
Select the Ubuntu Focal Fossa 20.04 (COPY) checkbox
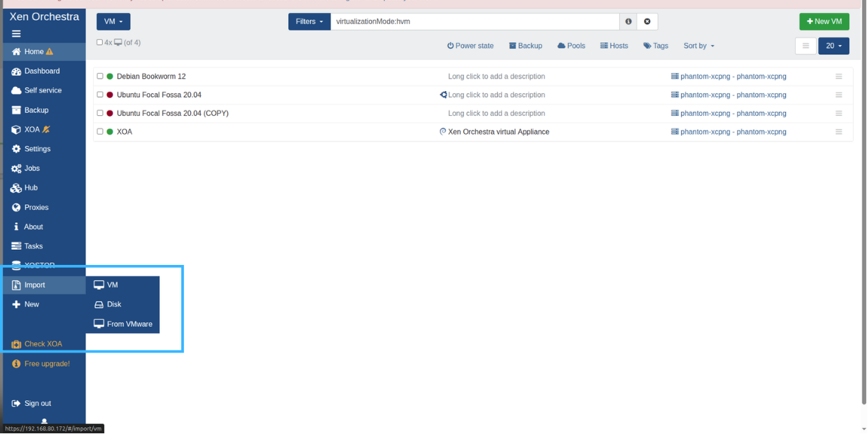[100, 113]
